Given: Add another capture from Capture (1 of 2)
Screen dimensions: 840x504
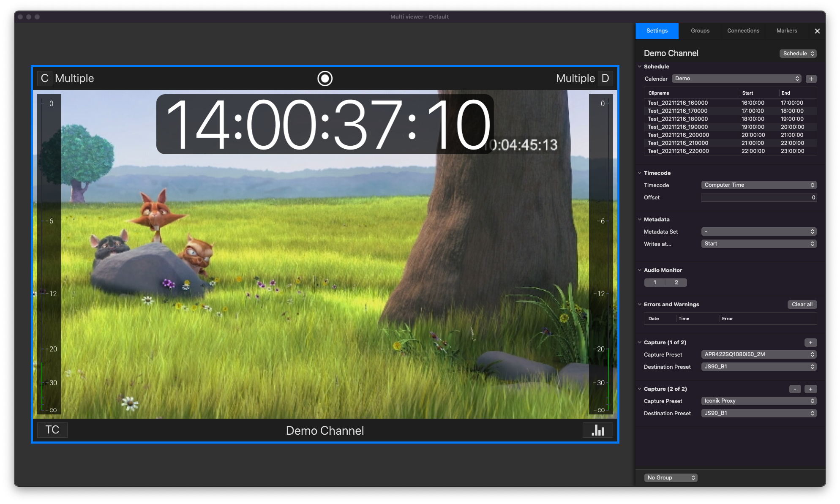Looking at the screenshot, I should point(810,343).
